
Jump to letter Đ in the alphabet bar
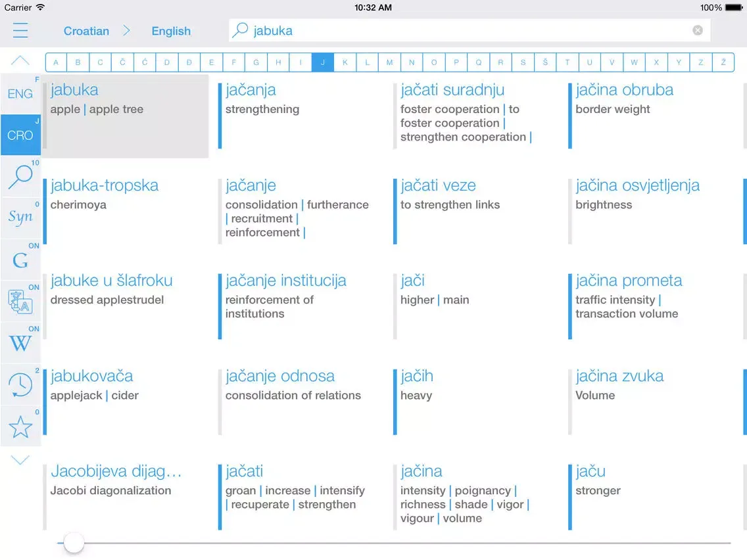tap(189, 62)
